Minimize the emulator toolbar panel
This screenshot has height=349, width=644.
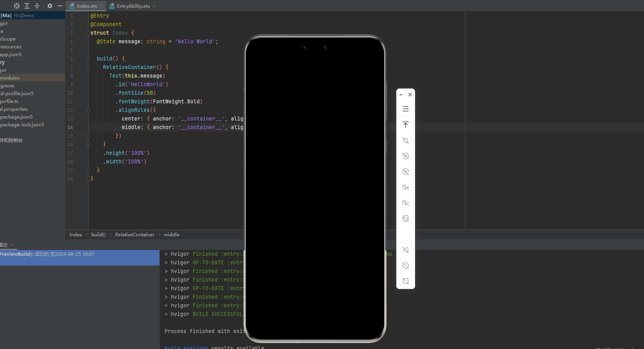[x=401, y=95]
